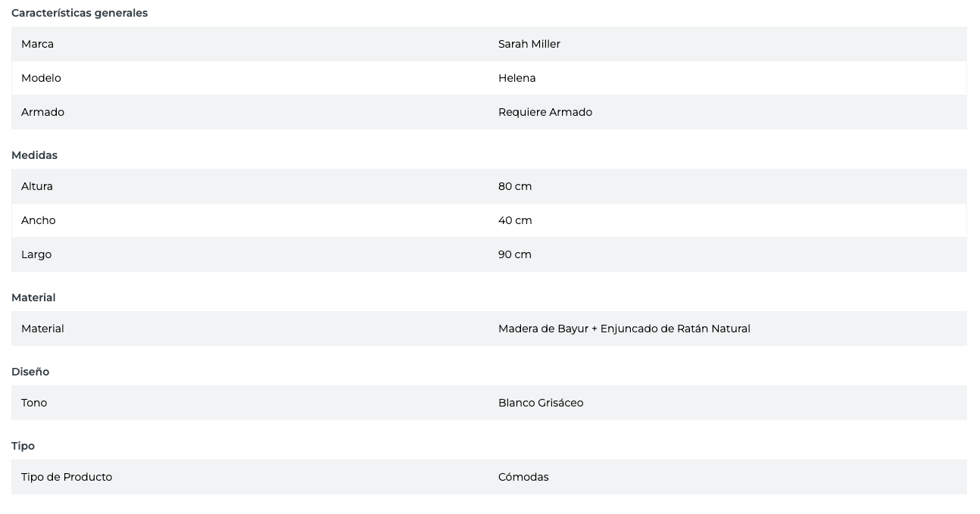This screenshot has height=514, width=980.
Task: Select the 'Marca' row label
Action: (37, 44)
